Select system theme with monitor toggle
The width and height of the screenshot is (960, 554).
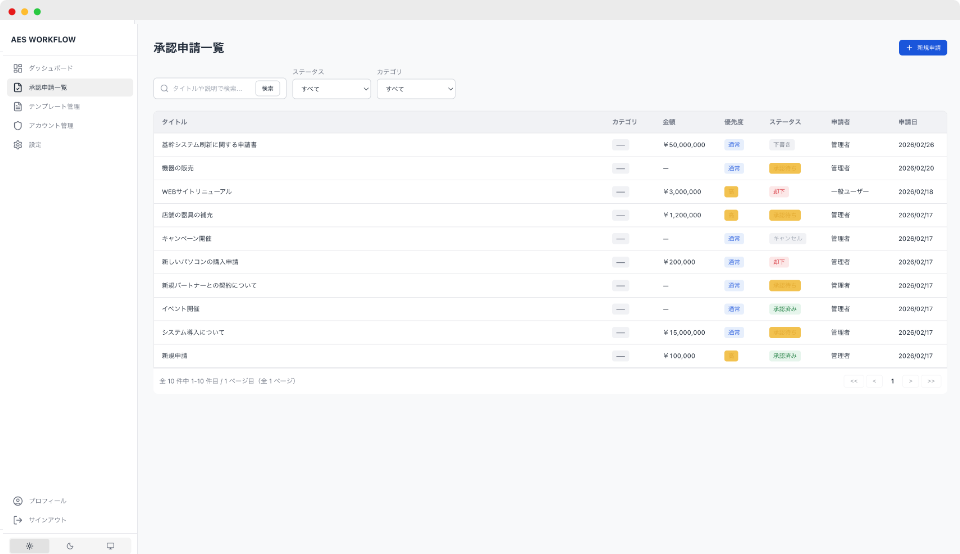click(x=110, y=546)
